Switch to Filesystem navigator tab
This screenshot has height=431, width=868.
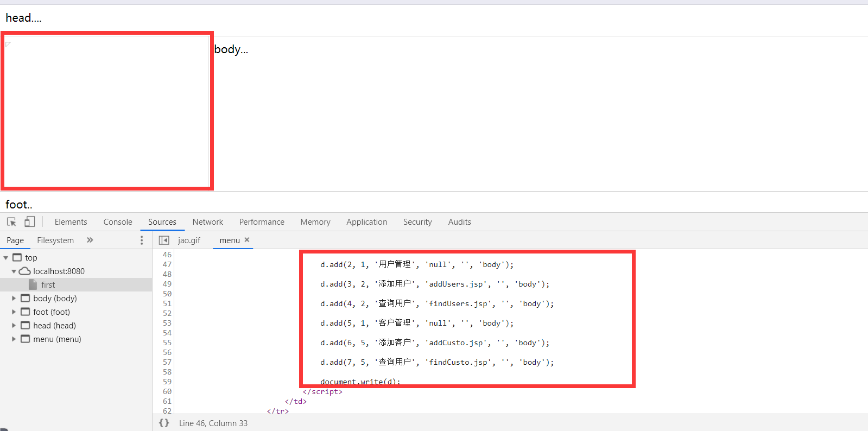point(55,240)
